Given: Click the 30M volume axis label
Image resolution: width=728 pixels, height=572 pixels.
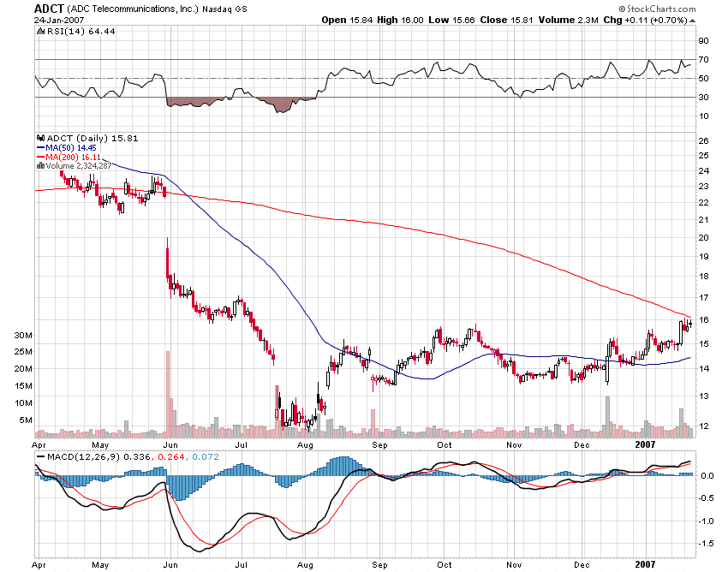Looking at the screenshot, I should tap(23, 335).
